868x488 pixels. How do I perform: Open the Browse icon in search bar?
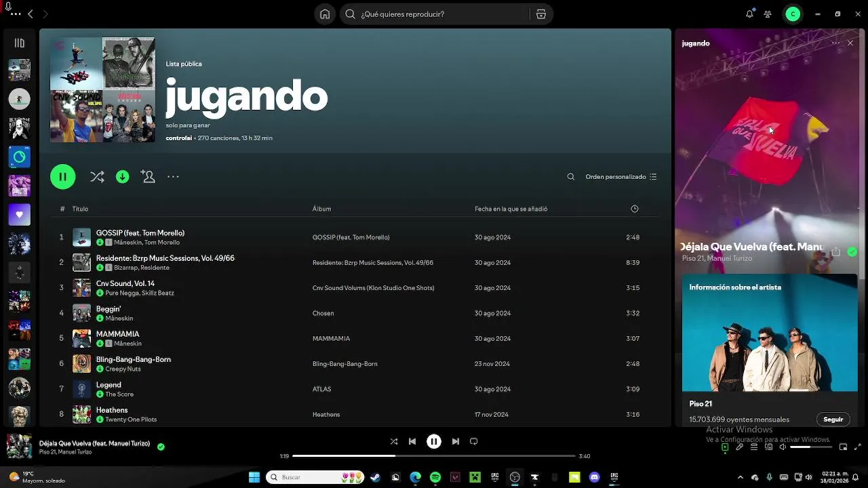point(540,14)
